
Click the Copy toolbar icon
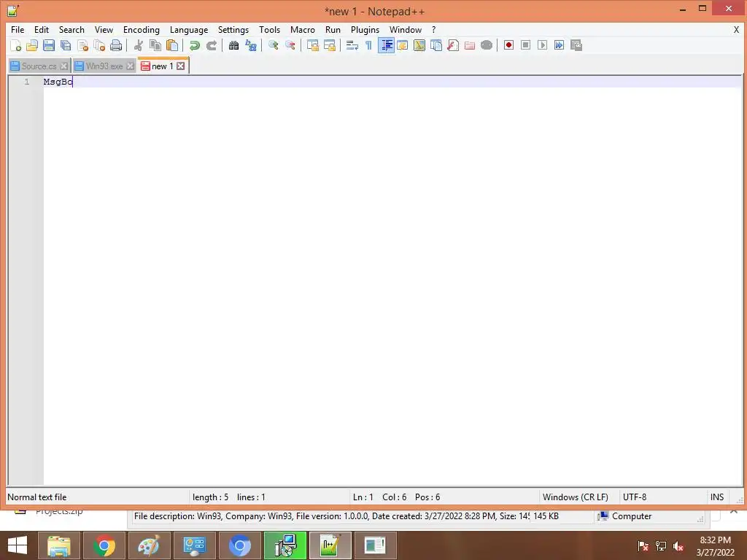click(x=155, y=45)
